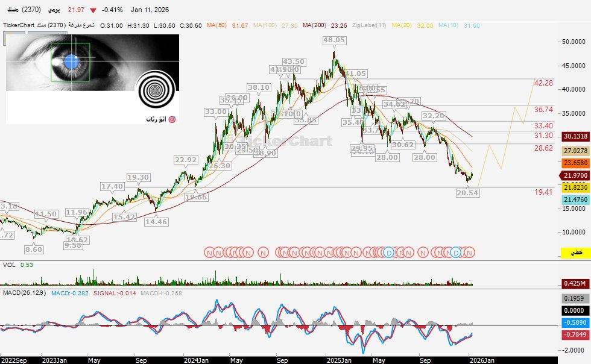Click the 43.50 zigzag label
The image size is (591, 364).
(294, 61)
